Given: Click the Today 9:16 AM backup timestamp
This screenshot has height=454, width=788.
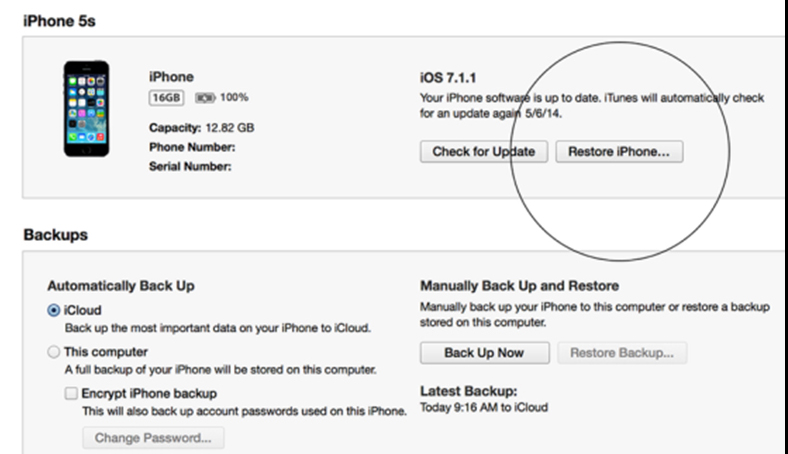Looking at the screenshot, I should [x=484, y=407].
